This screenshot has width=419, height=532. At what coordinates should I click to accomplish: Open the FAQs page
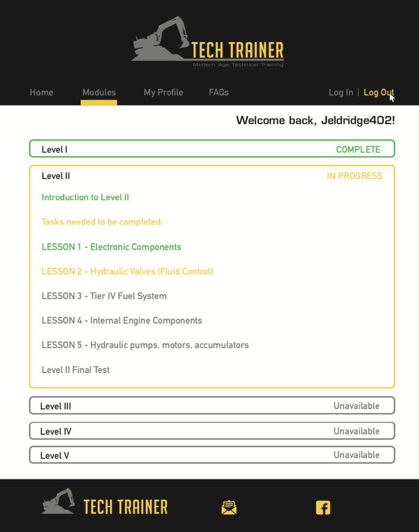[x=219, y=93]
